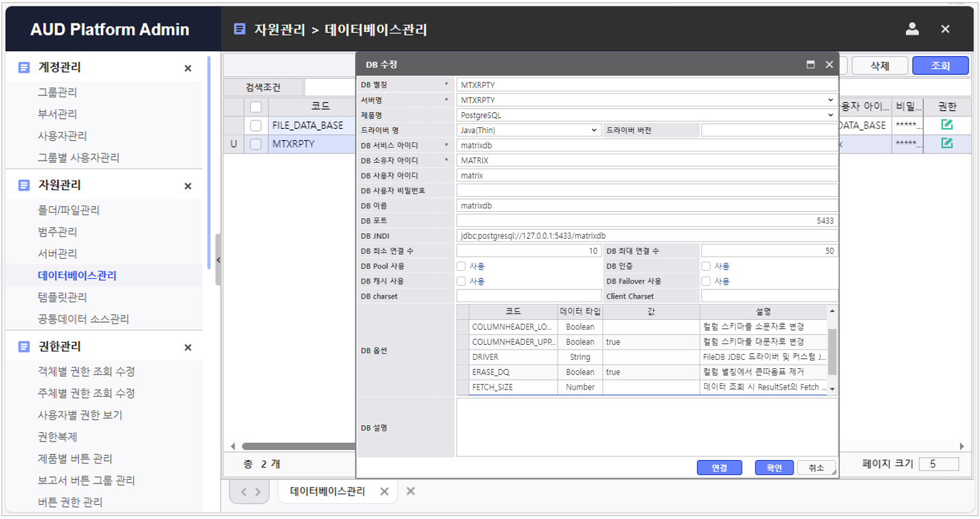Enable DB 캐시 사용 checkbox
This screenshot has width=980, height=519.
click(461, 281)
